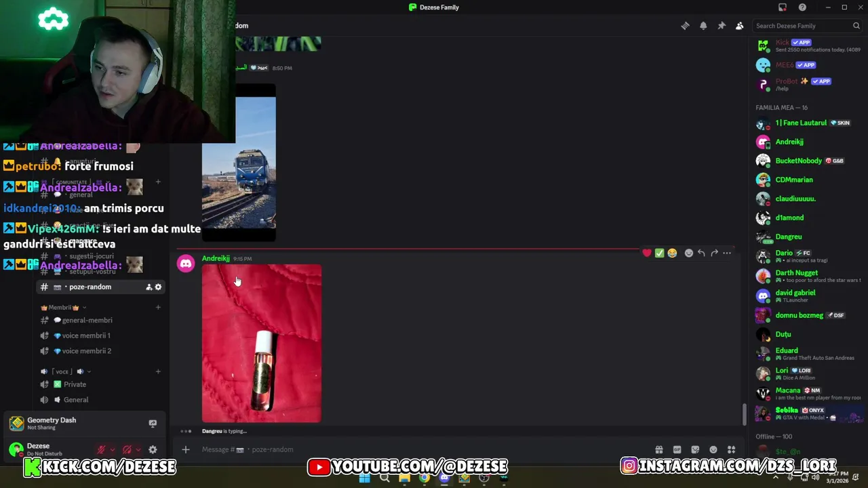Toggle the member list icon
Image resolution: width=868 pixels, height=488 pixels.
coord(740,26)
